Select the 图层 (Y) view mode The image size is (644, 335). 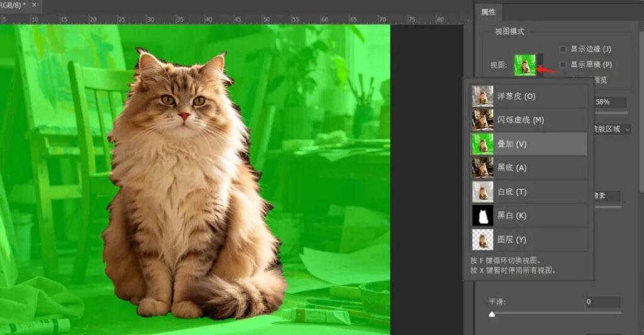(x=528, y=239)
